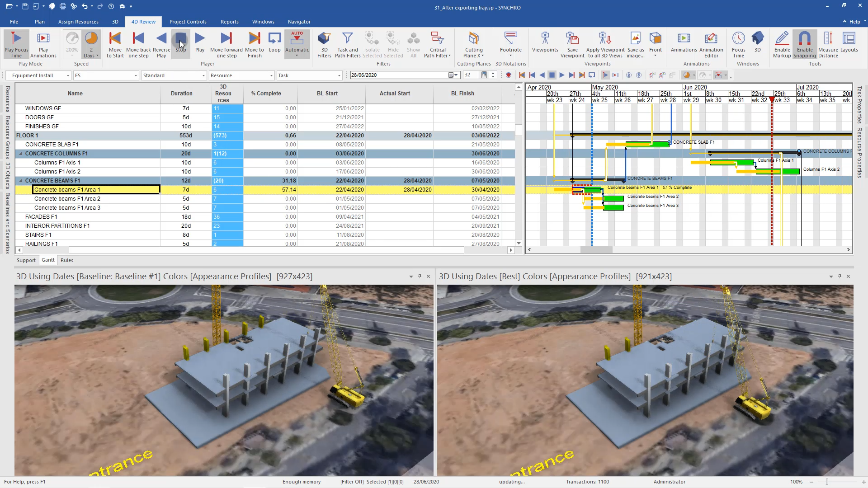868x488 pixels.
Task: Open the FS dropdown
Action: (x=135, y=75)
